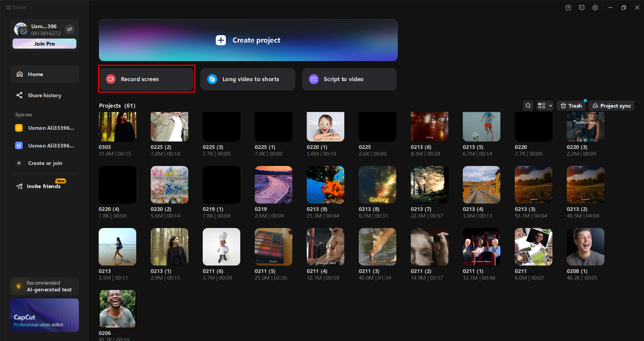Open the Record screen tool
The height and width of the screenshot is (341, 644).
click(146, 79)
